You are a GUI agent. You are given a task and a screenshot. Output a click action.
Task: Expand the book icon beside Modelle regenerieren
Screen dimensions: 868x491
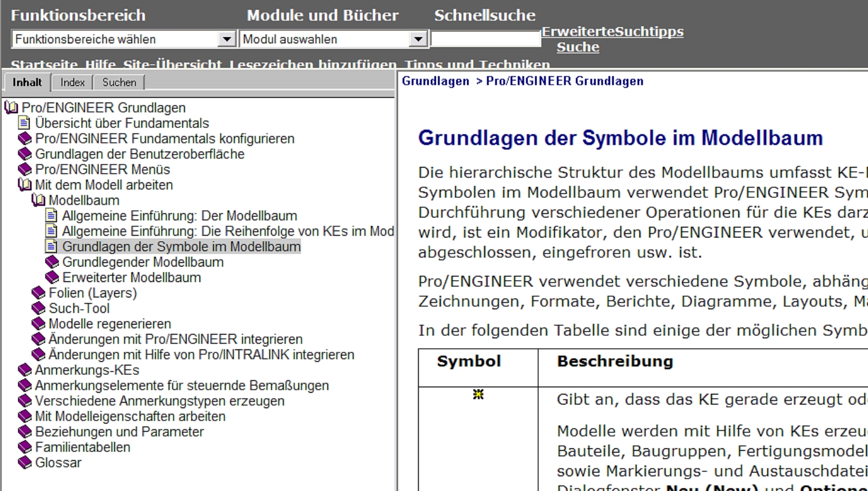pyautogui.click(x=38, y=323)
